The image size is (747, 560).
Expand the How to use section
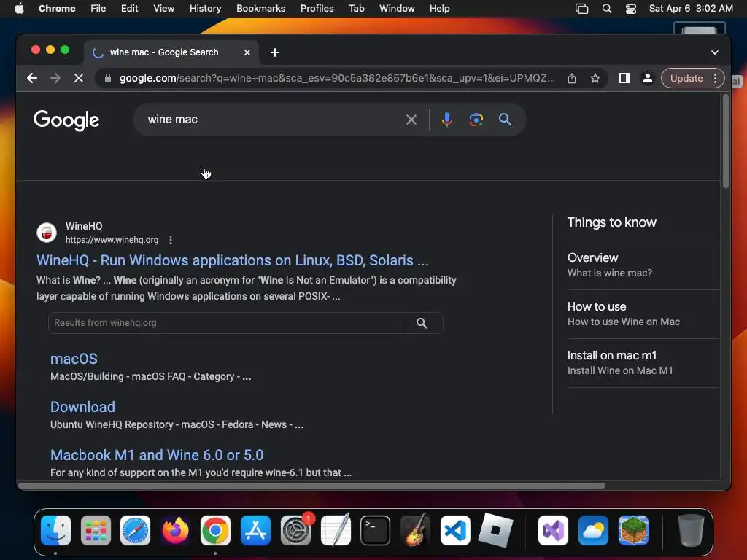coord(643,314)
